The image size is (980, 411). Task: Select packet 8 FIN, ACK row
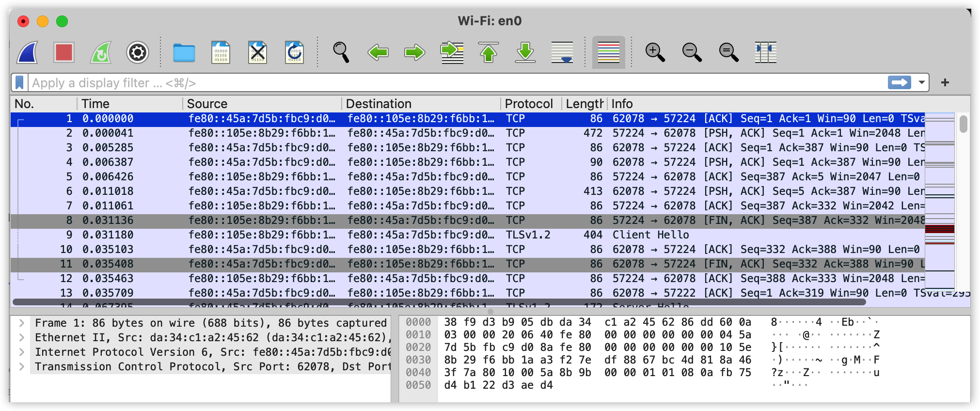click(468, 220)
